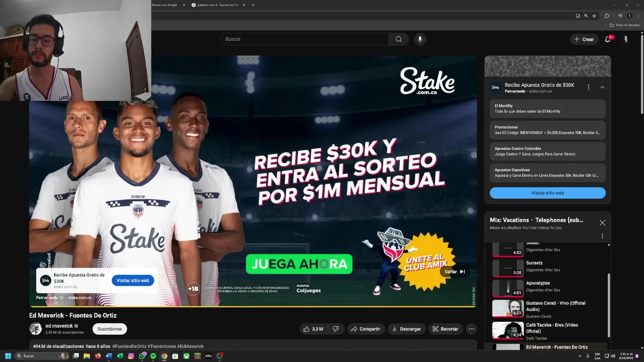Open more actions ellipsis below video
Screen dimensions: 644x362
471,329
